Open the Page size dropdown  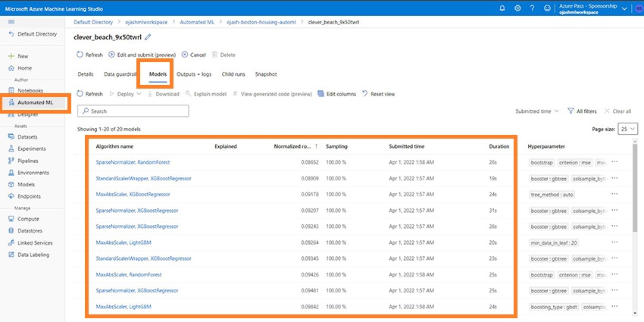pos(627,129)
